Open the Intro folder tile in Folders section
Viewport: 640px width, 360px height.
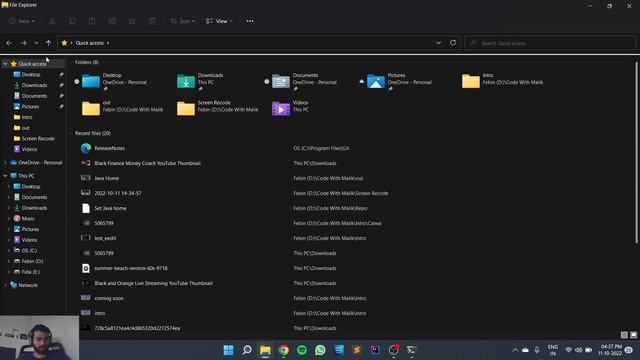(x=502, y=80)
